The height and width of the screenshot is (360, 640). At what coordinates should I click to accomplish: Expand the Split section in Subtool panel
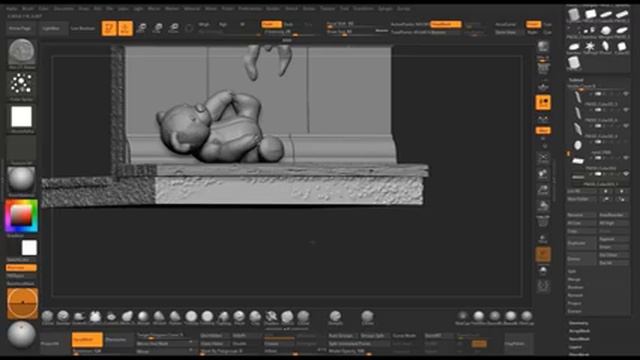tap(572, 271)
